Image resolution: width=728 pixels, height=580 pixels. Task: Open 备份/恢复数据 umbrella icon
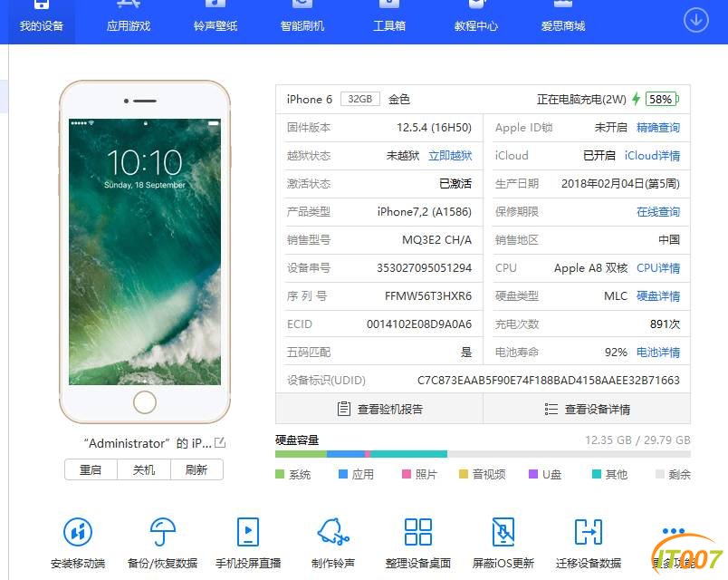[162, 531]
